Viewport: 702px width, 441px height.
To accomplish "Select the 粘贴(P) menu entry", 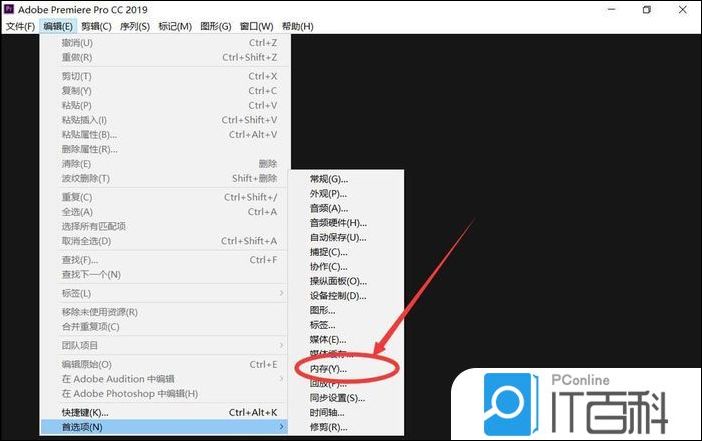I will (x=164, y=106).
